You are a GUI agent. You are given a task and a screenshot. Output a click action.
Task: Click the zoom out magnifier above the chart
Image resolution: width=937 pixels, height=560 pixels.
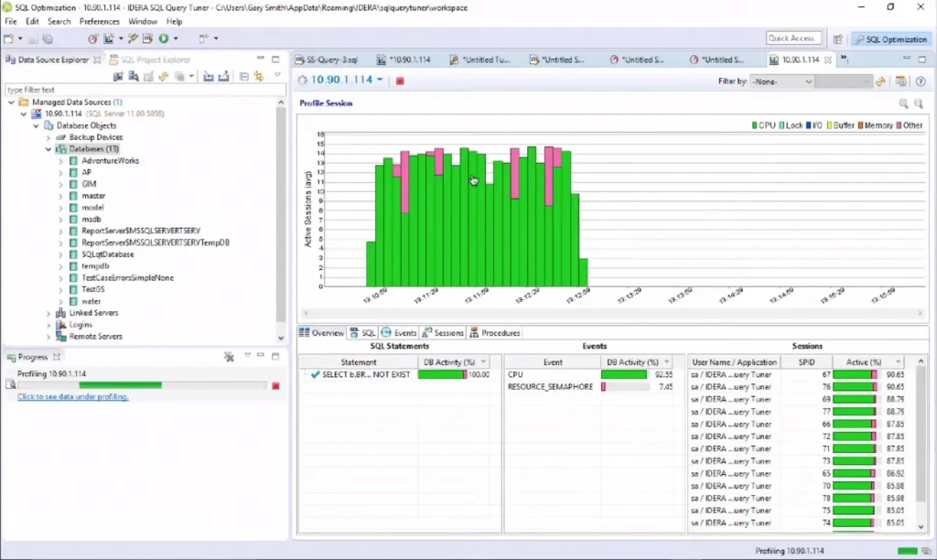click(919, 104)
